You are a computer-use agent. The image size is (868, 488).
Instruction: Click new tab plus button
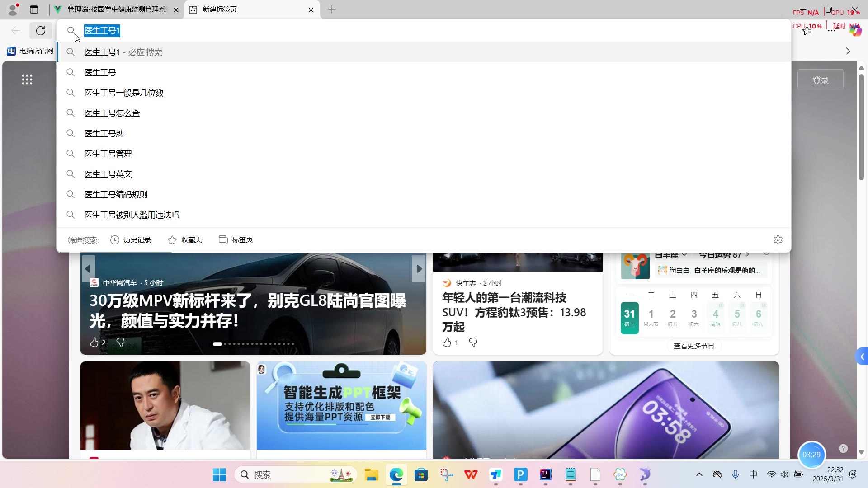coord(332,9)
